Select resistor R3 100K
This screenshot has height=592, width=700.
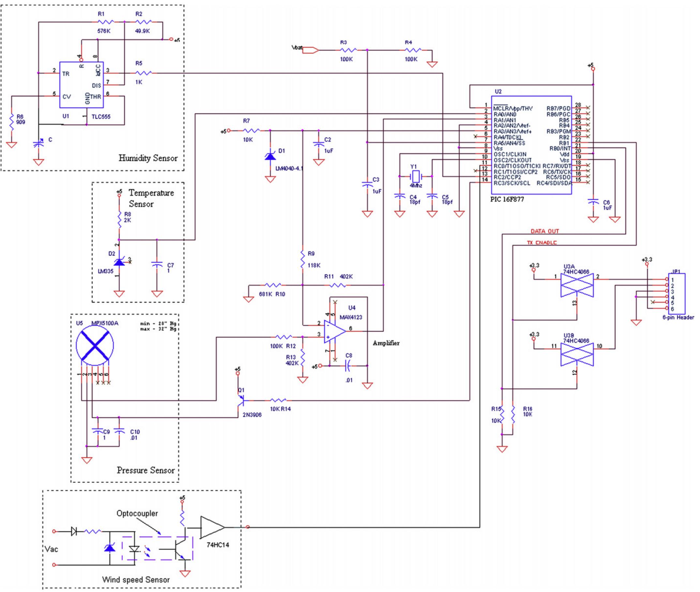(348, 51)
